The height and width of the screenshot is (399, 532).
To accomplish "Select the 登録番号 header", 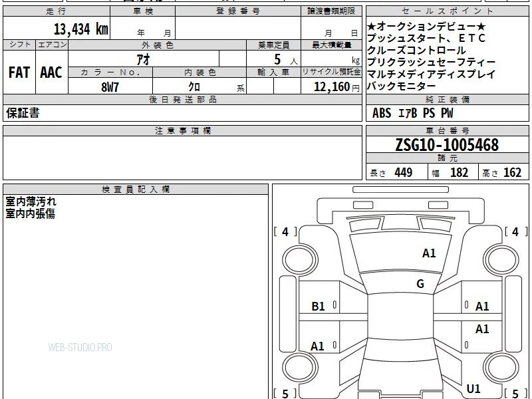I will [x=238, y=11].
